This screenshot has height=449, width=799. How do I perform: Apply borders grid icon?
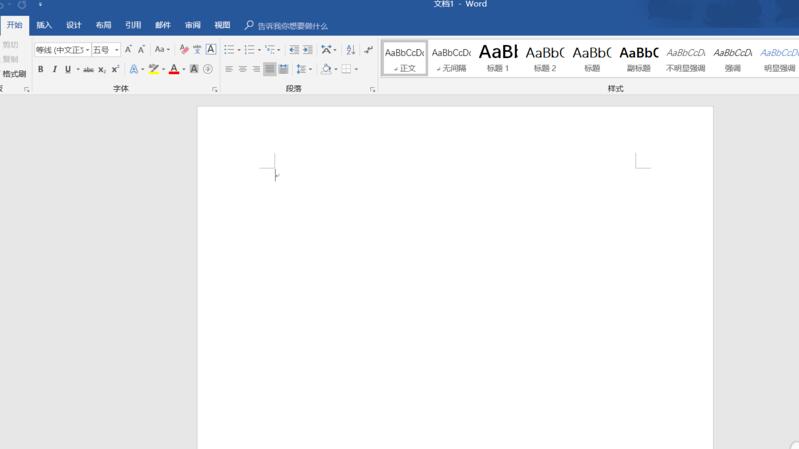(x=347, y=69)
